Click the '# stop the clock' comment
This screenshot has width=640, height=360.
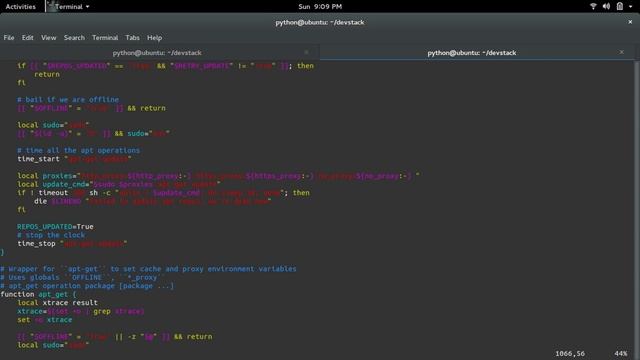point(51,235)
